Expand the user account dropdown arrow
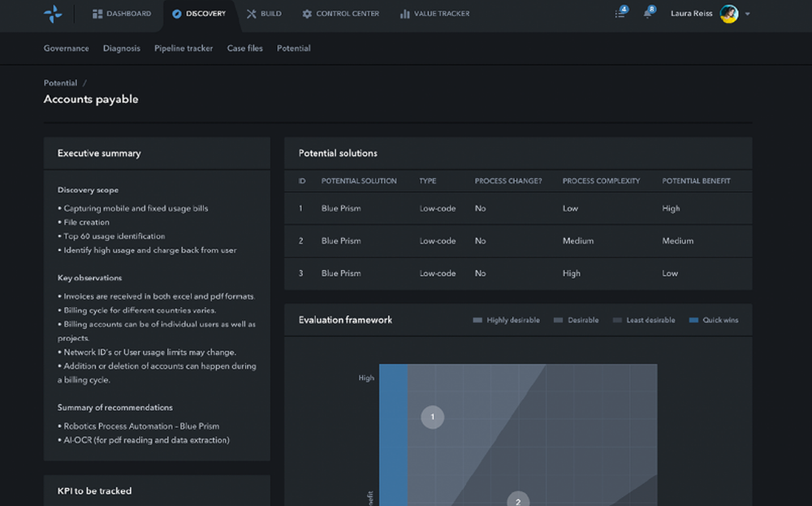This screenshot has height=506, width=812. click(x=747, y=14)
